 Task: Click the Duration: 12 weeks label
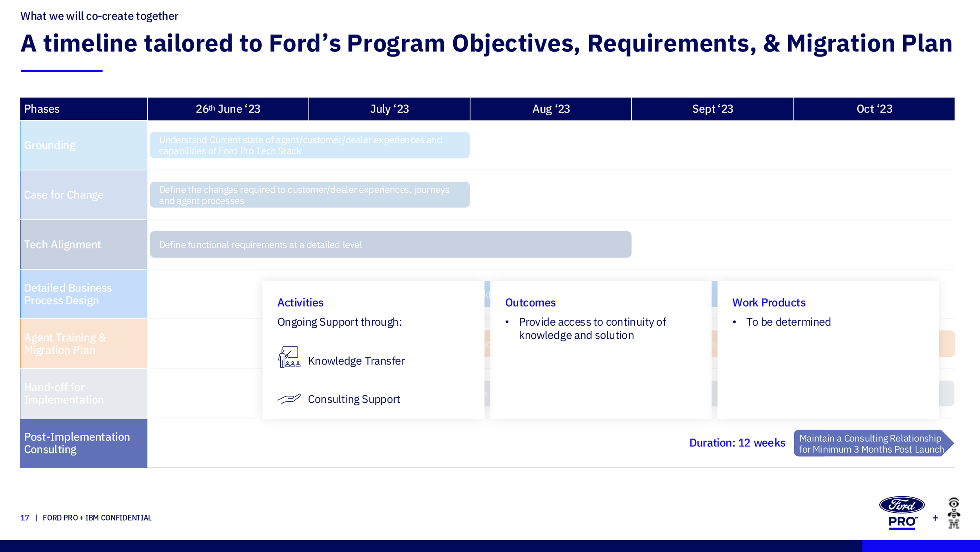point(737,443)
